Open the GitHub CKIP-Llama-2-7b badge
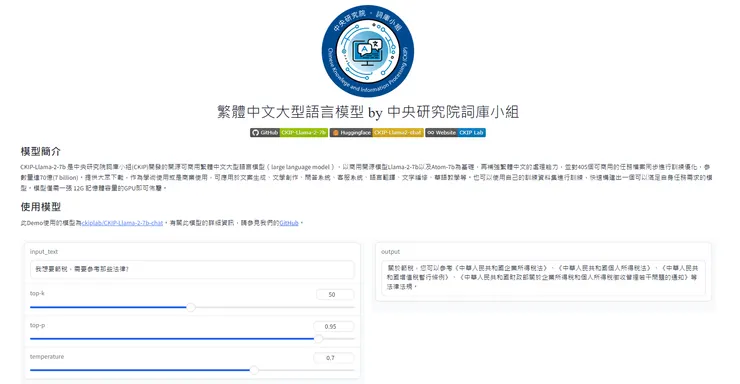Image resolution: width=740 pixels, height=384 pixels. click(x=289, y=133)
